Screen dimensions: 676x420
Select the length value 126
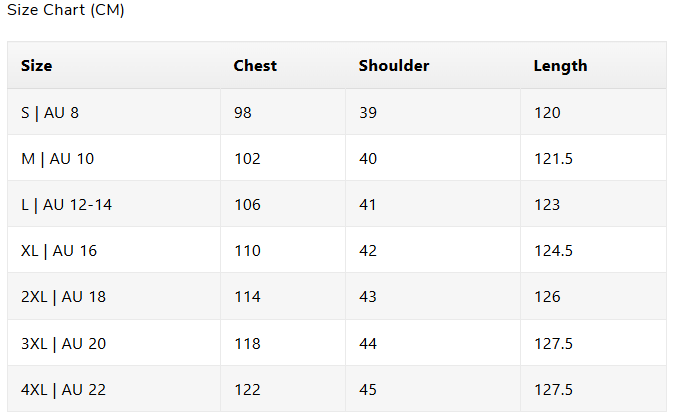pyautogui.click(x=547, y=297)
